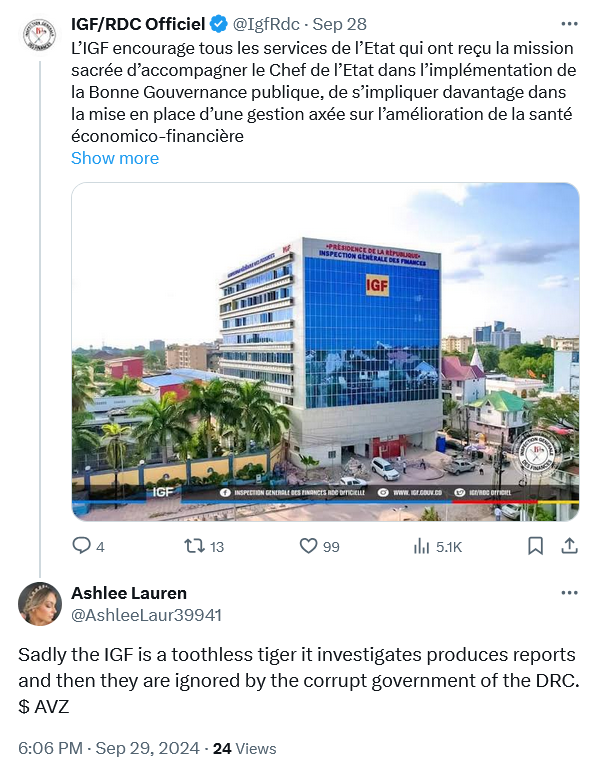Image resolution: width=598 pixels, height=770 pixels.
Task: Open Ashlee Lauren's profile picture
Action: click(40, 604)
